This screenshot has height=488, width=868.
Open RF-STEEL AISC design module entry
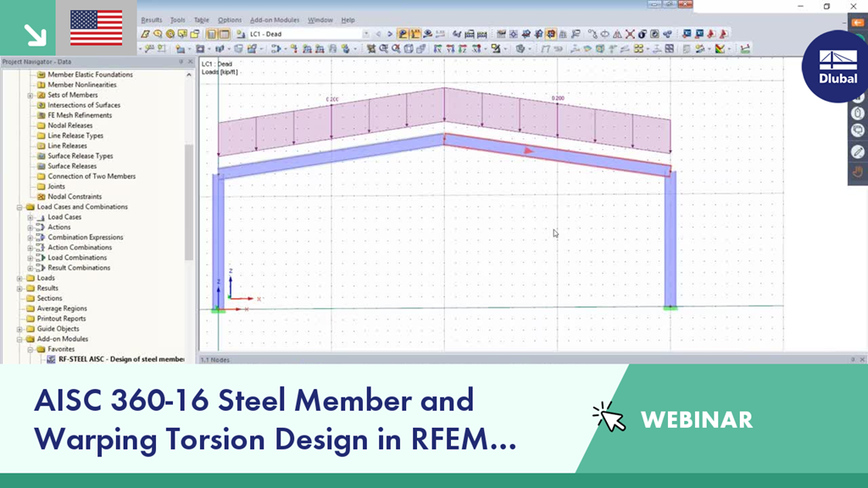pyautogui.click(x=121, y=359)
